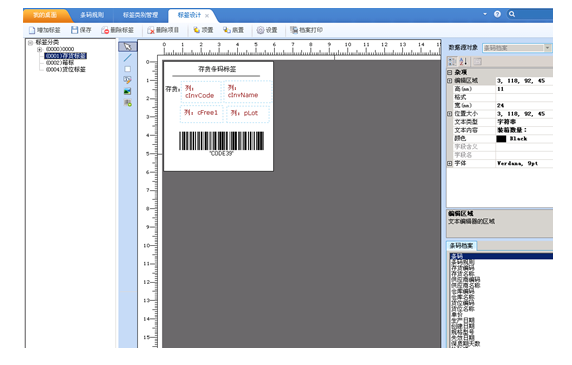
Task: Click the delete label toolbar button
Action: [x=117, y=30]
